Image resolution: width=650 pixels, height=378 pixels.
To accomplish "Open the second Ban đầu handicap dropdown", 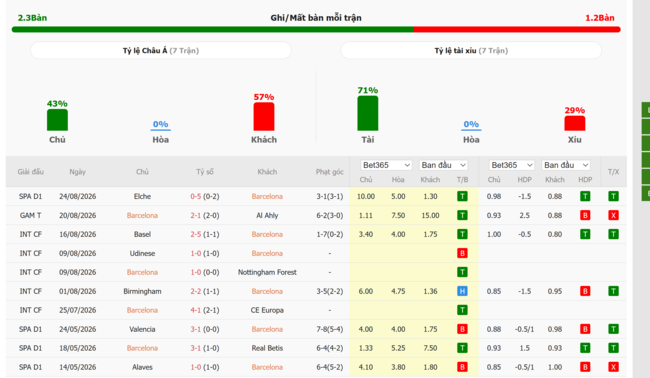I will 566,165.
